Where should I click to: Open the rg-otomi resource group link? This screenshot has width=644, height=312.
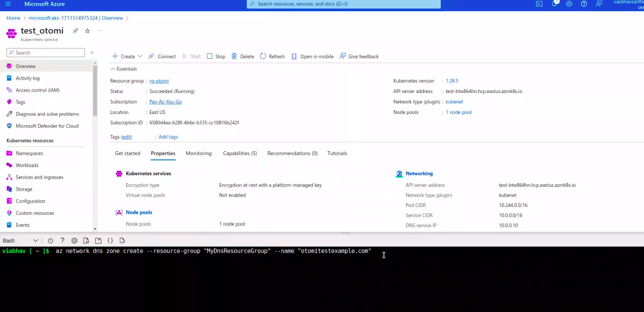click(159, 81)
